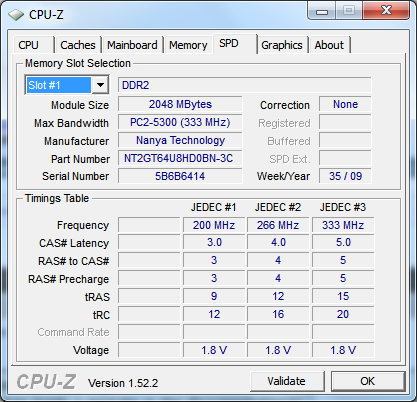
Task: Click the Module Size 2048 MBytes field
Action: coord(180,104)
